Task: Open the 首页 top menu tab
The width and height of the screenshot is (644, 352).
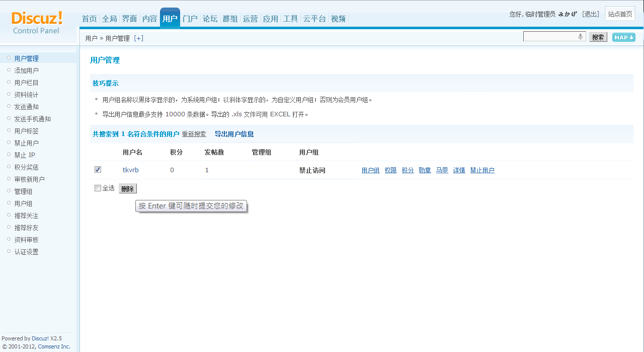Action: click(89, 19)
